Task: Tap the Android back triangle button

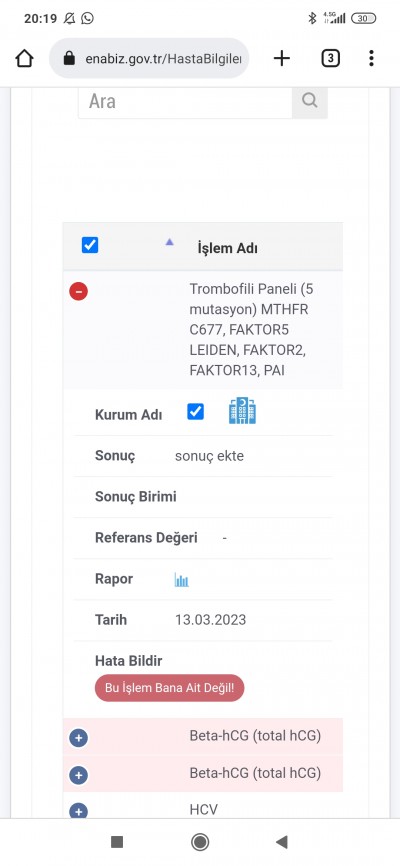Action: click(282, 842)
